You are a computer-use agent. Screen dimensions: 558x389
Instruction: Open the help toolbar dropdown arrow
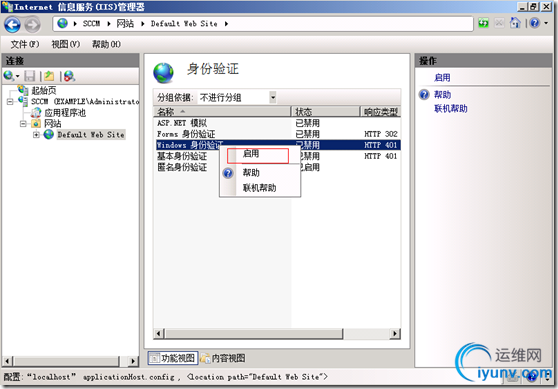(546, 23)
